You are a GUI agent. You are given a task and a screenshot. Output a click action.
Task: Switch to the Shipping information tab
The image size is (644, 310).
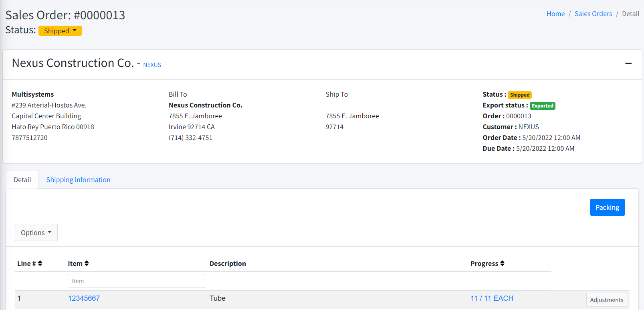pos(78,180)
